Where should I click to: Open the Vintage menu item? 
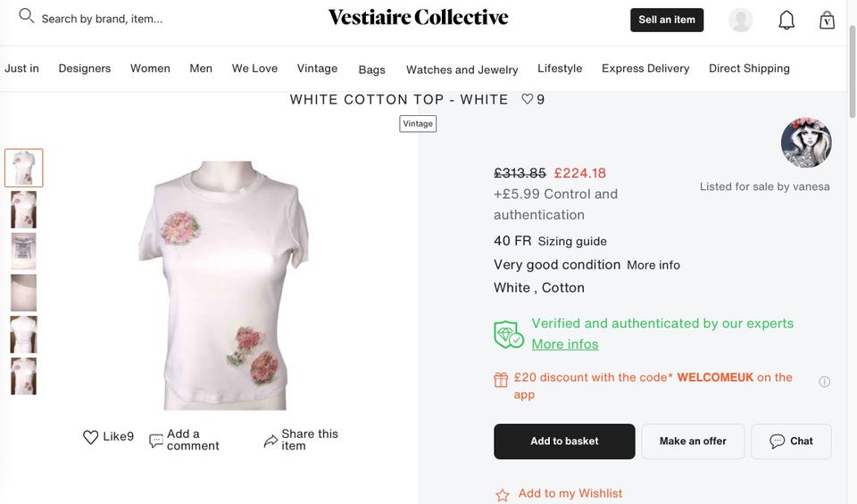point(317,69)
